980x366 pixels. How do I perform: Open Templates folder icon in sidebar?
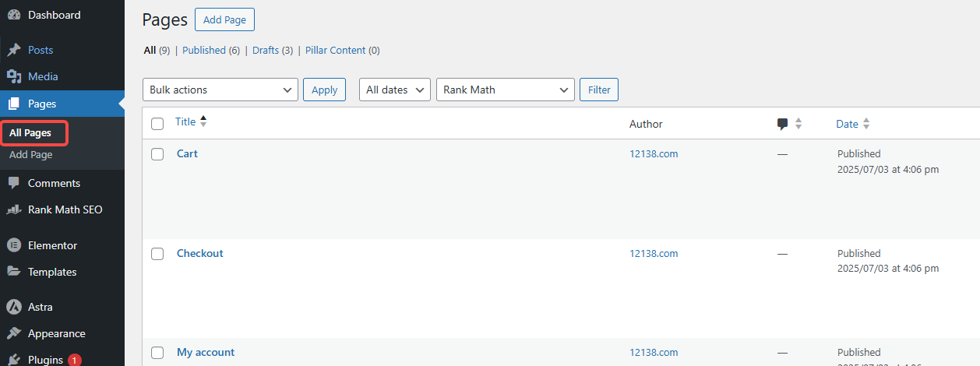point(14,272)
